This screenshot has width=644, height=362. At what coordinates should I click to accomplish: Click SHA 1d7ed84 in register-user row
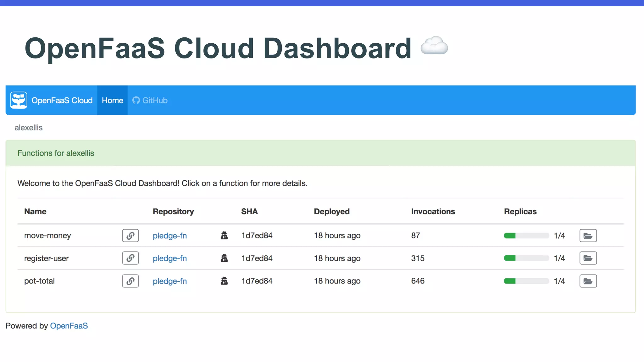coord(257,258)
